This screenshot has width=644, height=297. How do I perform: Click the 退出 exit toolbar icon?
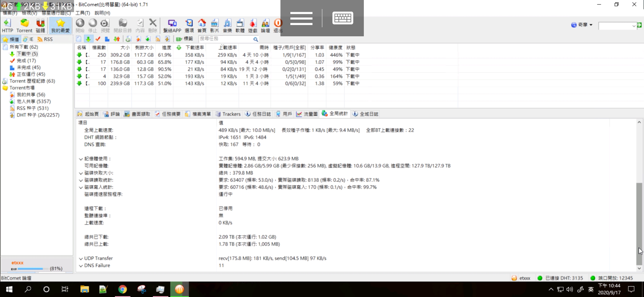click(278, 26)
